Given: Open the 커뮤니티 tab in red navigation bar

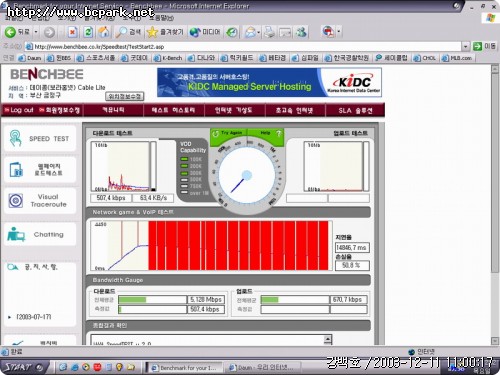Looking at the screenshot, I should (x=113, y=110).
